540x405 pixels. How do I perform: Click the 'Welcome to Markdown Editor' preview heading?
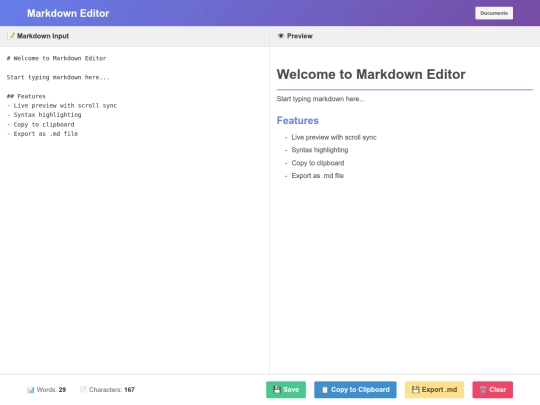point(371,74)
